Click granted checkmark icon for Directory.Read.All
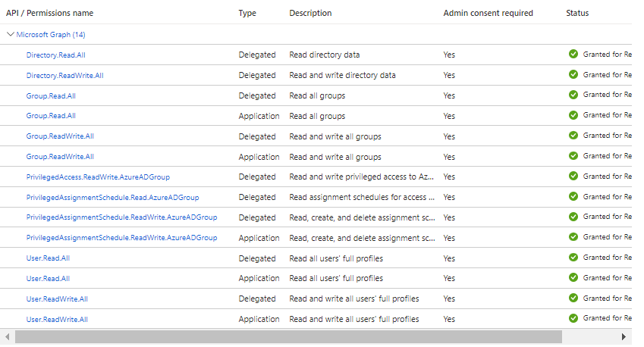The image size is (644, 347). [573, 54]
